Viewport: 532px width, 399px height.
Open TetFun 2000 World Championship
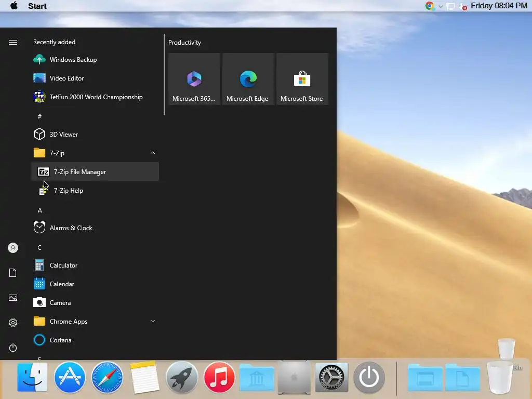pyautogui.click(x=95, y=97)
